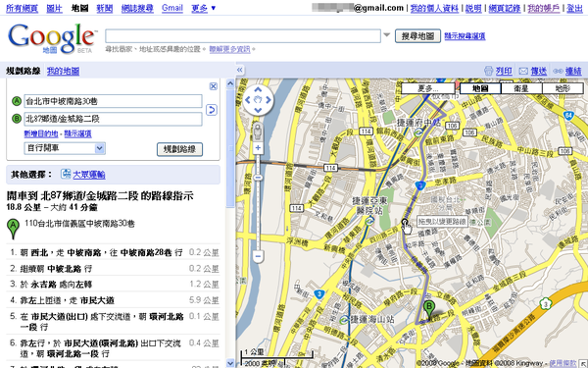The image size is (588, 368).
Task: Click the start address A field
Action: [114, 101]
